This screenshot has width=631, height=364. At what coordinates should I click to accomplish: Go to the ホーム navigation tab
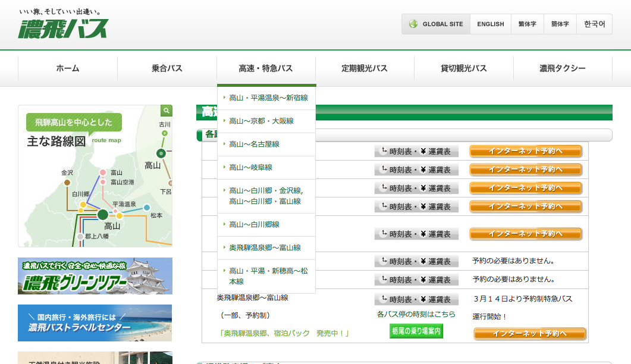[68, 68]
